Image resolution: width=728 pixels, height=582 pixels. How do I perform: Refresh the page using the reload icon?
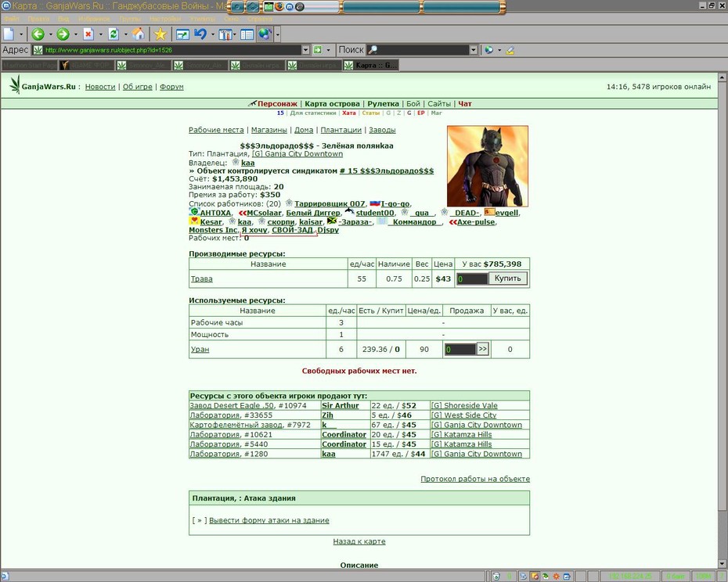[x=114, y=34]
